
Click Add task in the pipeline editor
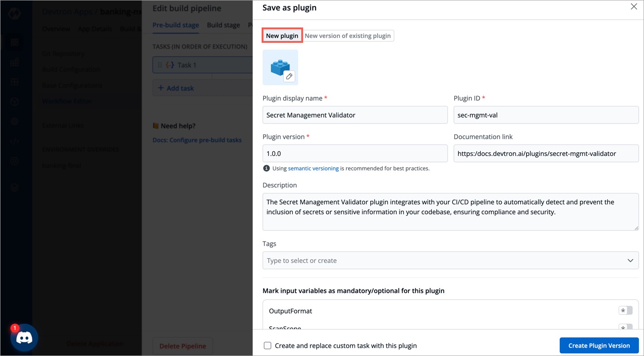pos(175,87)
